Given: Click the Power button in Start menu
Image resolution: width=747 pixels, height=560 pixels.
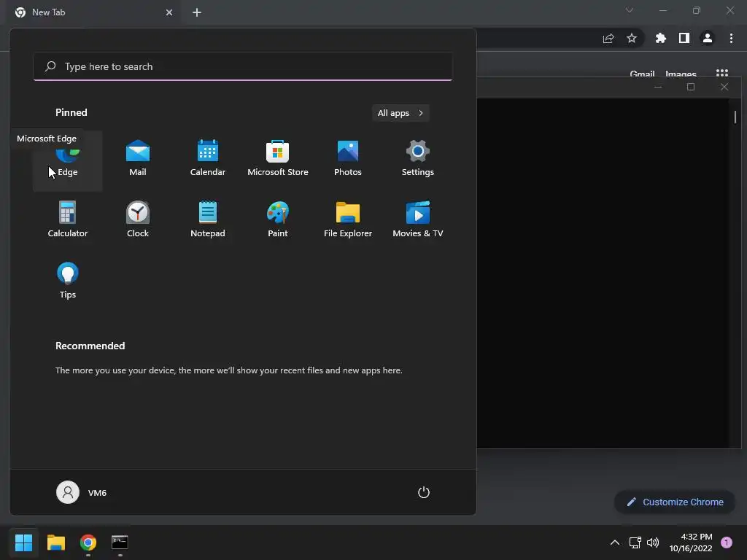Looking at the screenshot, I should (x=424, y=492).
